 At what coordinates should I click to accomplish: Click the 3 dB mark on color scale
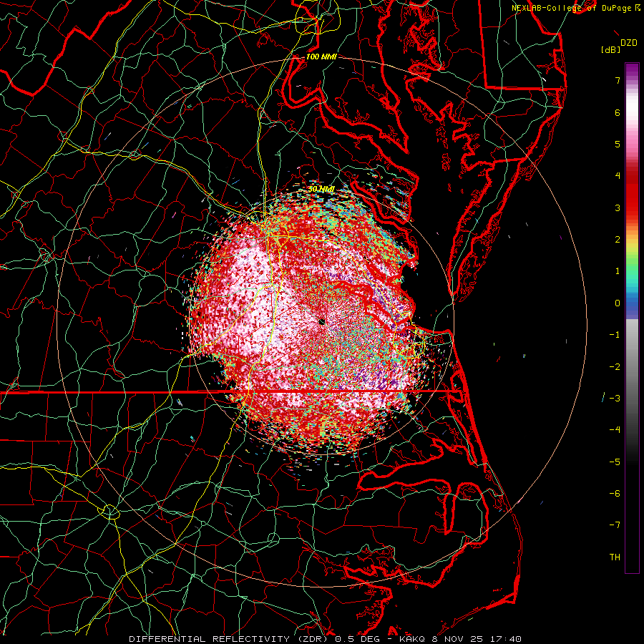tap(618, 208)
